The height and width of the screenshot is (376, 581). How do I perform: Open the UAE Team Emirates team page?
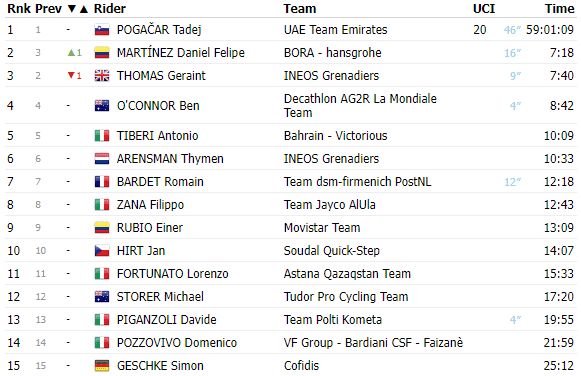pyautogui.click(x=335, y=30)
